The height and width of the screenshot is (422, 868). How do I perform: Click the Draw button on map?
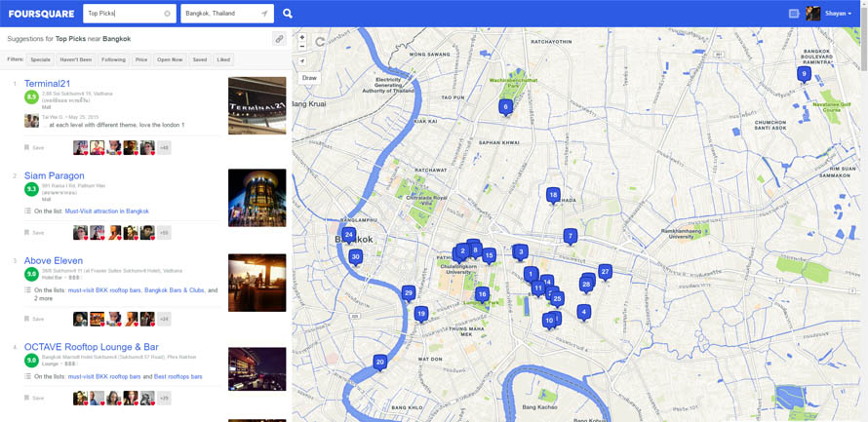click(x=309, y=78)
